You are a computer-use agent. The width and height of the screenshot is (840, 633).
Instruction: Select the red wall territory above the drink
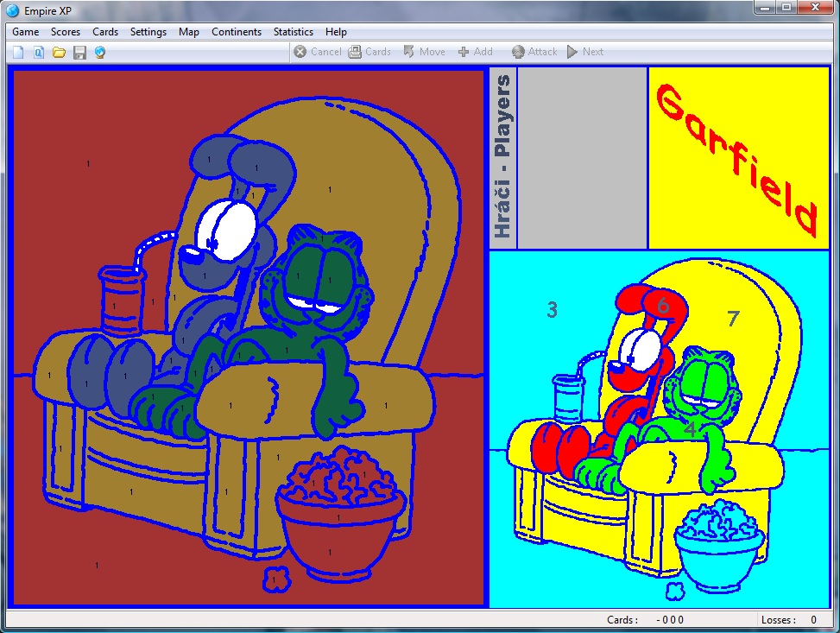click(x=88, y=163)
